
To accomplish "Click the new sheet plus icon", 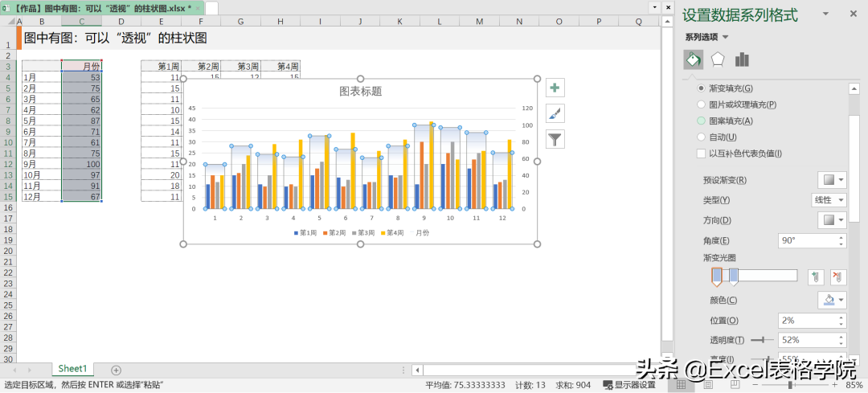I will pyautogui.click(x=116, y=370).
